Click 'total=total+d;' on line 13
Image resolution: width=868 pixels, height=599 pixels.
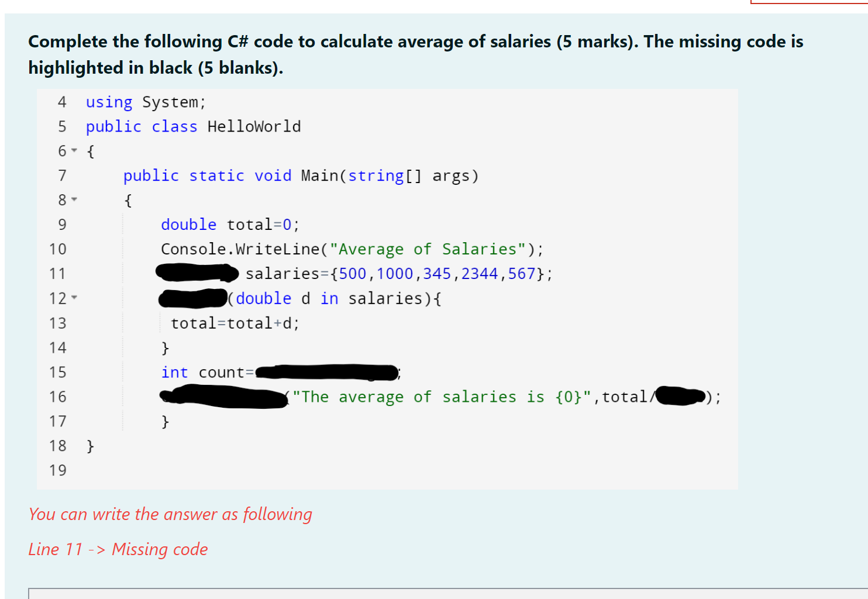(x=235, y=322)
